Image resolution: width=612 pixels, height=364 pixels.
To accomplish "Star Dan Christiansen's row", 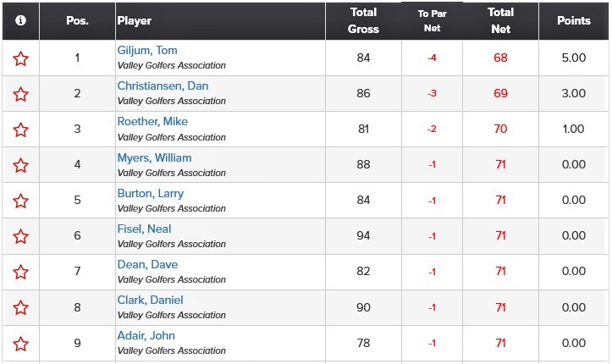I will (20, 95).
